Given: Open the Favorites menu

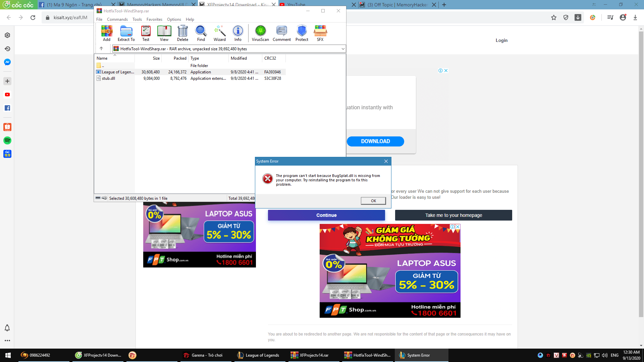Looking at the screenshot, I should point(154,19).
